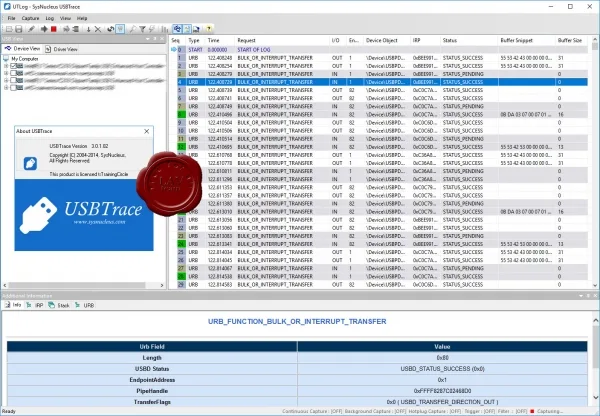Open the Log menu
600x416 pixels.
tap(50, 18)
